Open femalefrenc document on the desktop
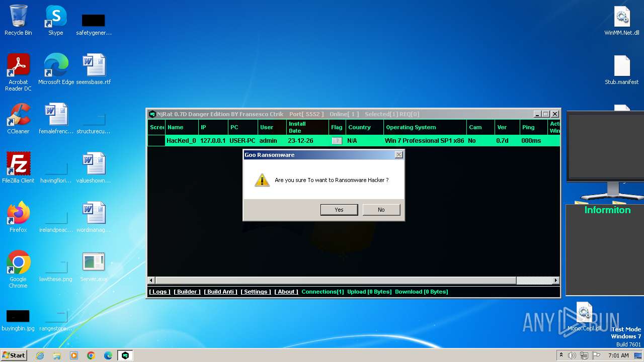 tap(55, 119)
